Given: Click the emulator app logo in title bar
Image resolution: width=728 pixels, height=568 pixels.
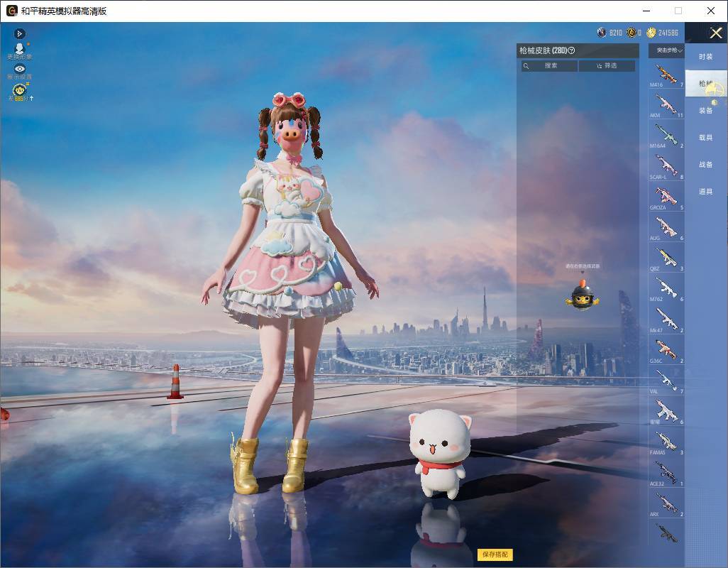Looking at the screenshot, I should point(11,11).
